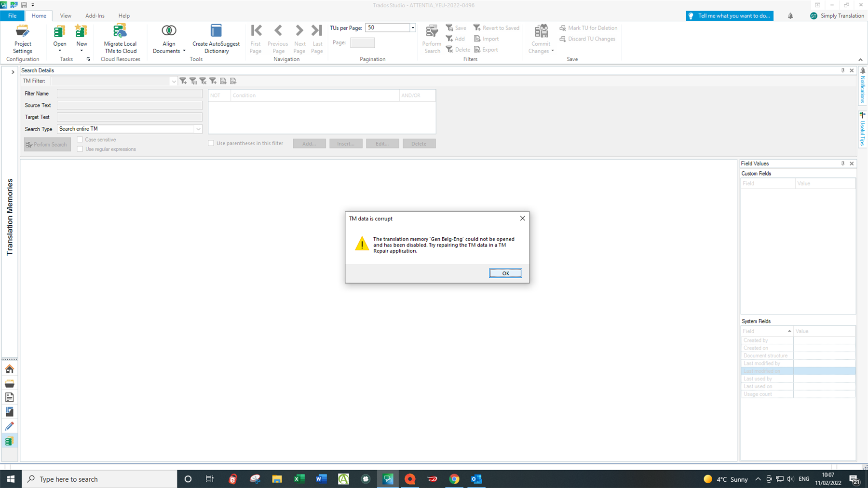Switch to the Help ribbon tab

coord(124,16)
